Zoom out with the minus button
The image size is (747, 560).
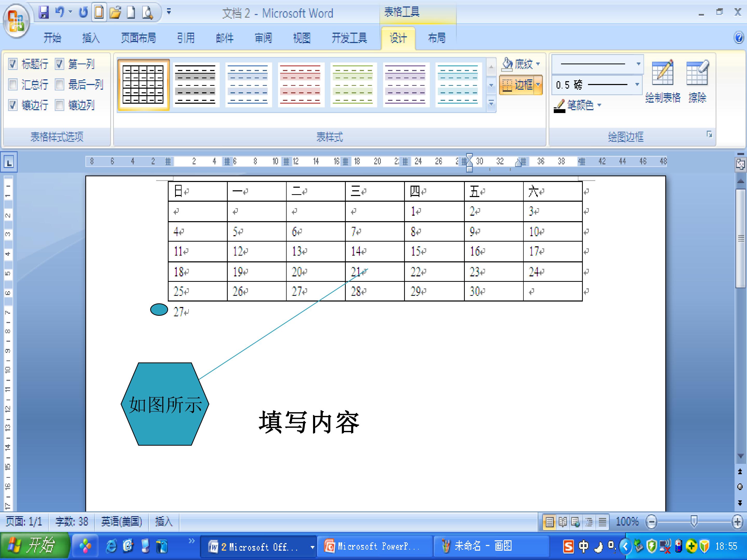coord(652,522)
